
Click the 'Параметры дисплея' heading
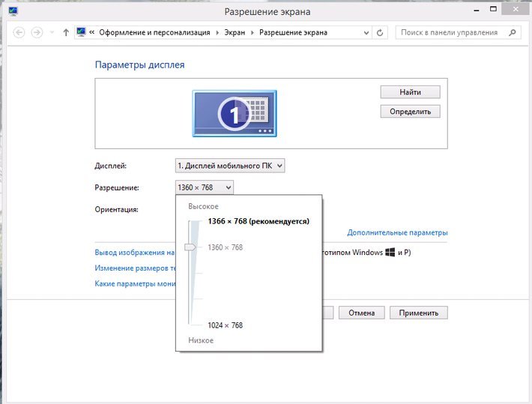(x=140, y=64)
